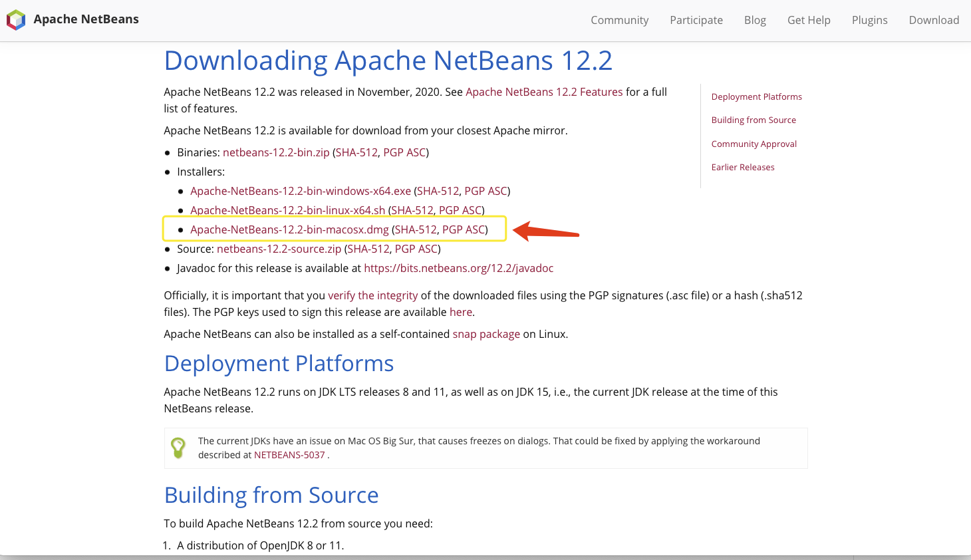Click the 'Installers:' list label

pyautogui.click(x=201, y=172)
